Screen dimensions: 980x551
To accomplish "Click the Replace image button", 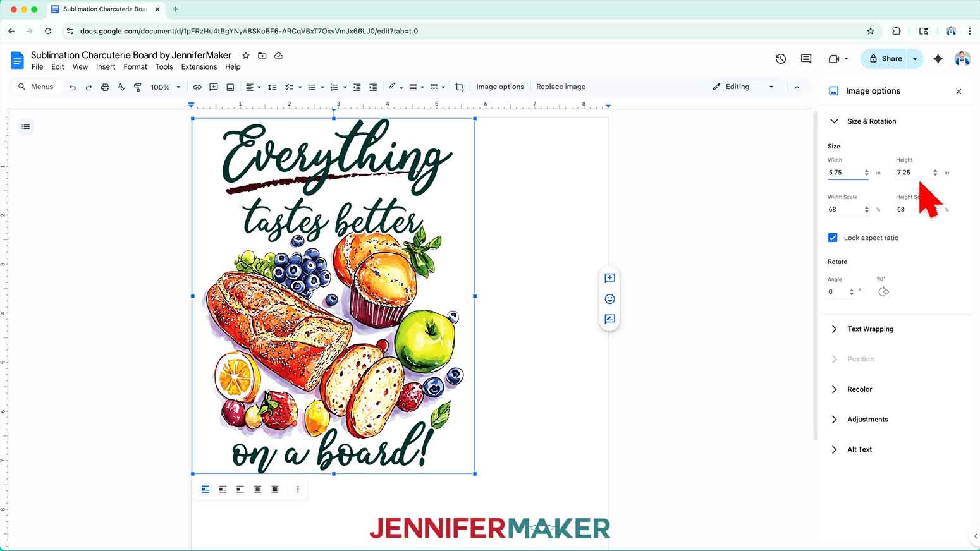I will coord(560,87).
